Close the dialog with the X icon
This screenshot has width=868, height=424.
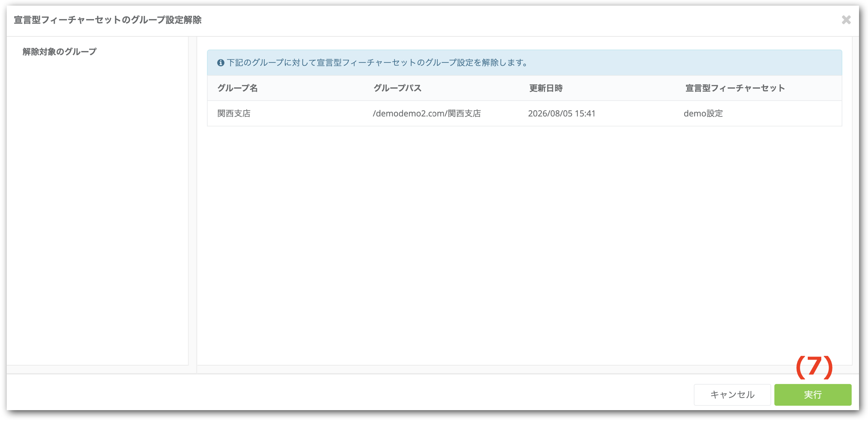click(x=846, y=20)
